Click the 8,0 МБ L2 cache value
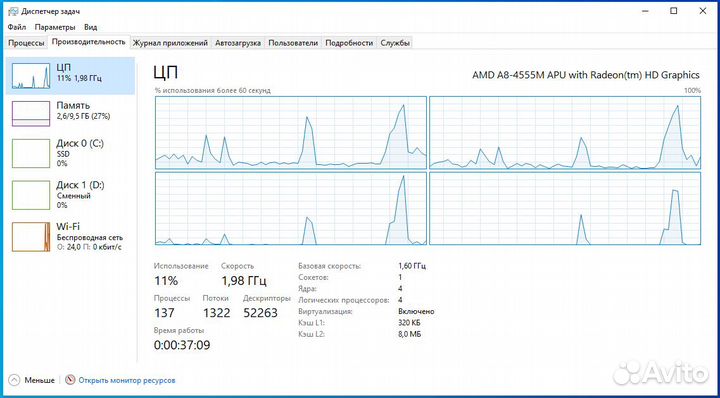The width and height of the screenshot is (720, 398). (x=410, y=334)
